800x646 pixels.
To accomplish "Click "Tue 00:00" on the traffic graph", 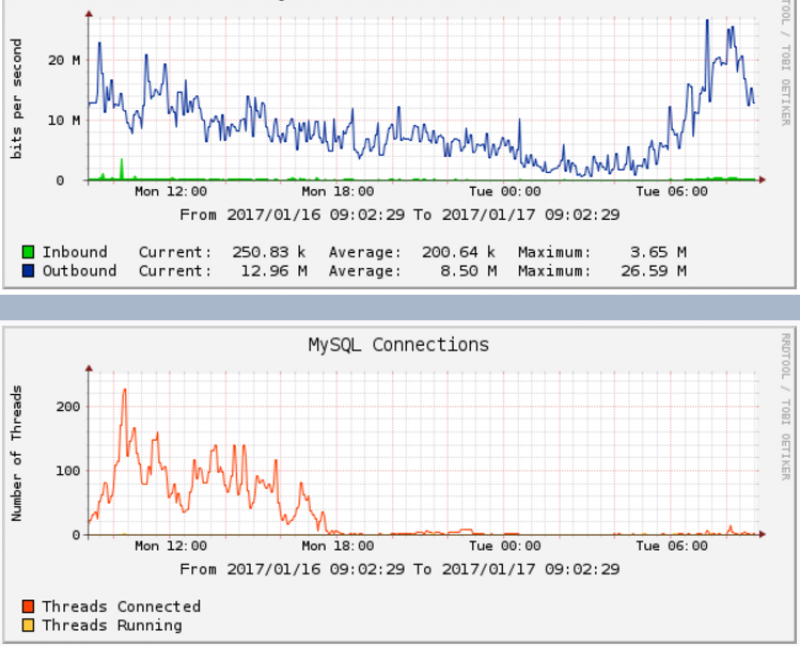I will click(x=505, y=191).
